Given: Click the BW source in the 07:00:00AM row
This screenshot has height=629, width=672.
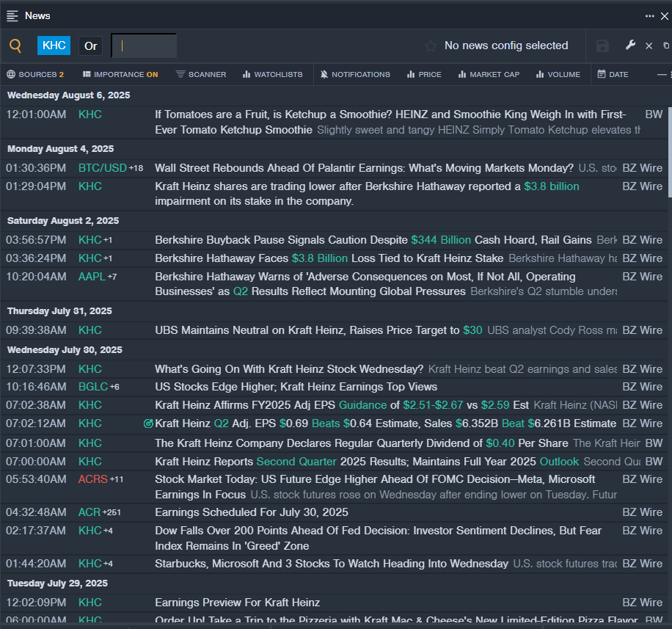Looking at the screenshot, I should (654, 462).
